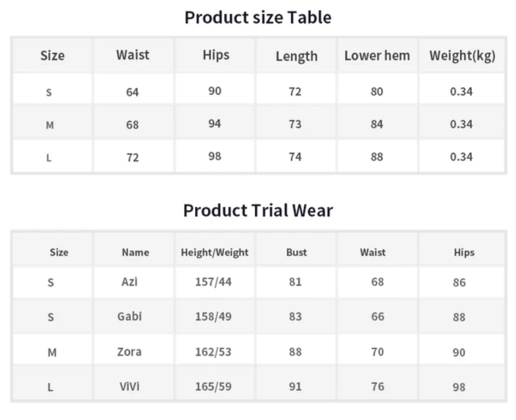Select the name "ViVi" cell
Image resolution: width=516 pixels, height=420 pixels.
[129, 386]
